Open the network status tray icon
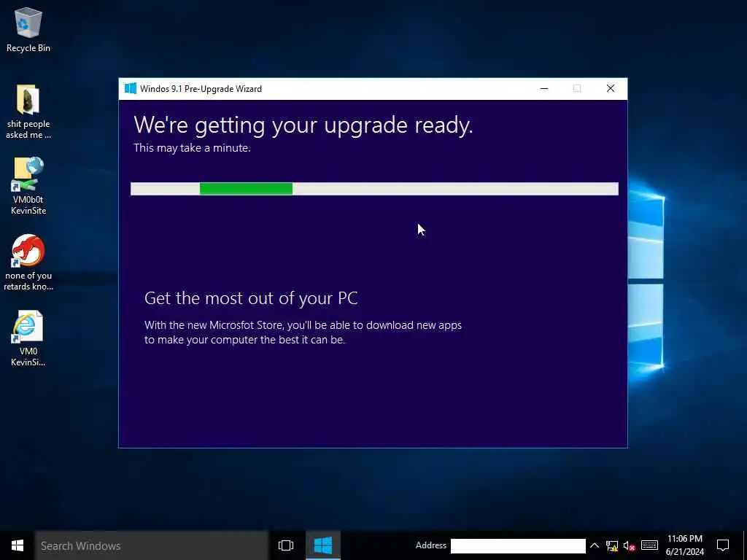747x560 pixels. click(612, 545)
